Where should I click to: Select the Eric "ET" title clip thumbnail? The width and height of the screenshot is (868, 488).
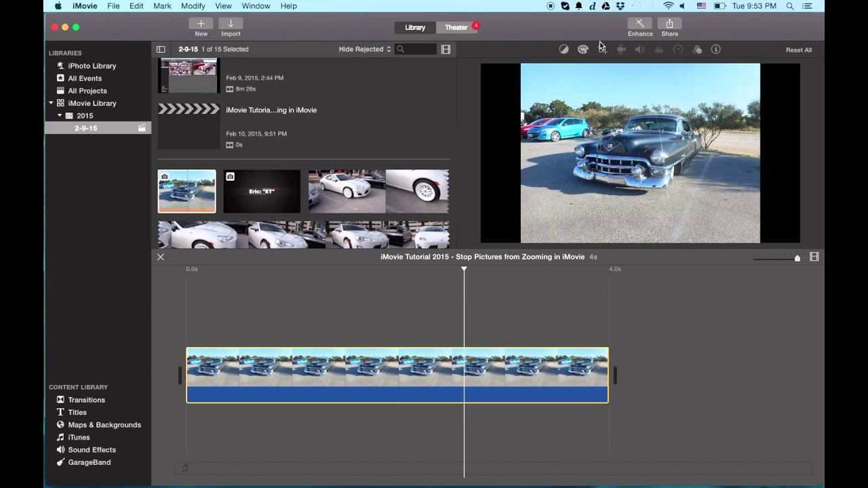click(x=262, y=191)
